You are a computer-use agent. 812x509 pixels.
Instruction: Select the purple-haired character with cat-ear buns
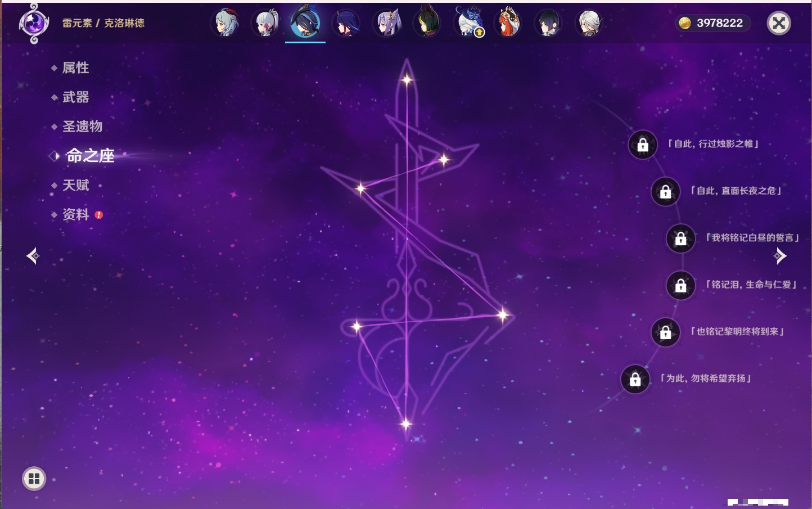387,24
